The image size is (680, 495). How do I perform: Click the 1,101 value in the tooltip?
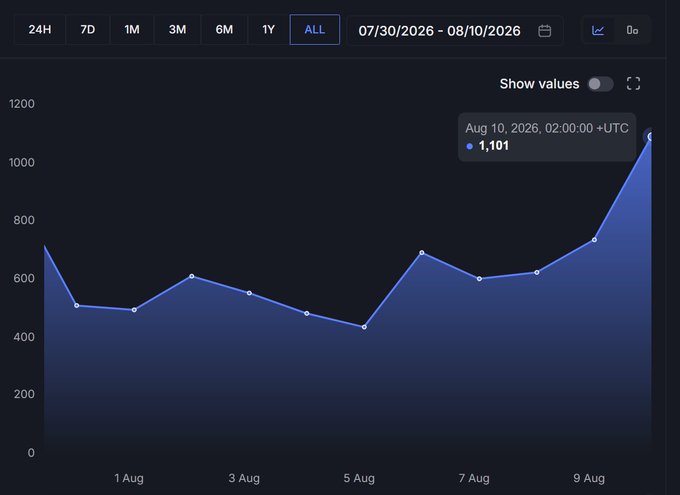pos(494,146)
